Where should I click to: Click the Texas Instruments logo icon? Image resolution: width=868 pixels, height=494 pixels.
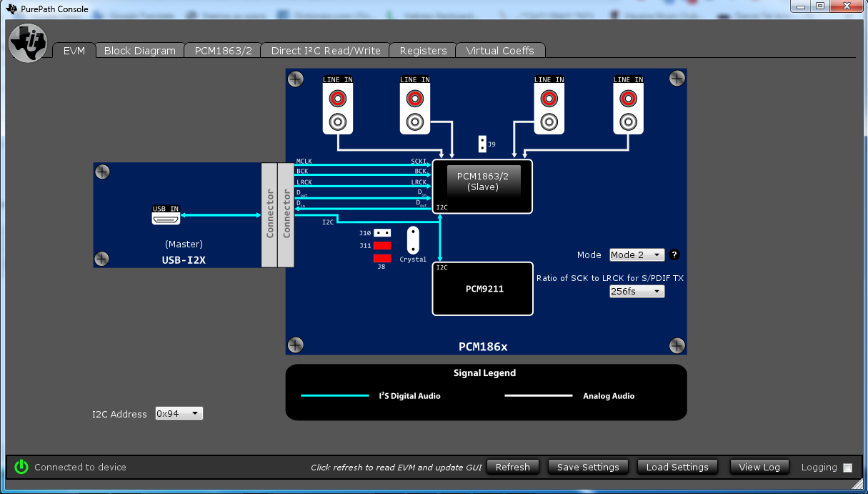(x=28, y=43)
